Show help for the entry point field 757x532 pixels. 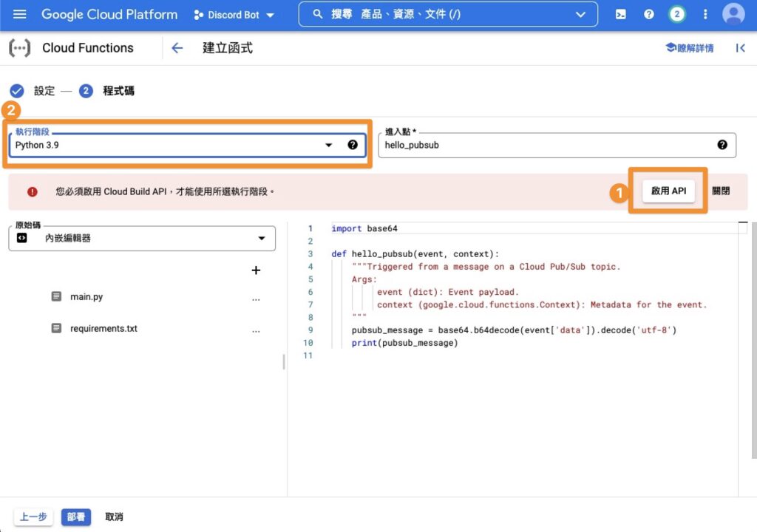coord(722,145)
